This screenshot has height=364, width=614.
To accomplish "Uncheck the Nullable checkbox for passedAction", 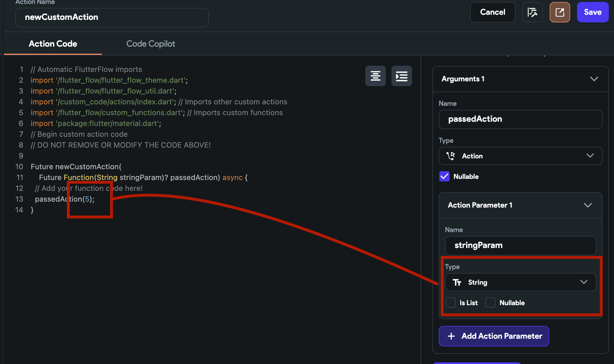I will pos(444,176).
